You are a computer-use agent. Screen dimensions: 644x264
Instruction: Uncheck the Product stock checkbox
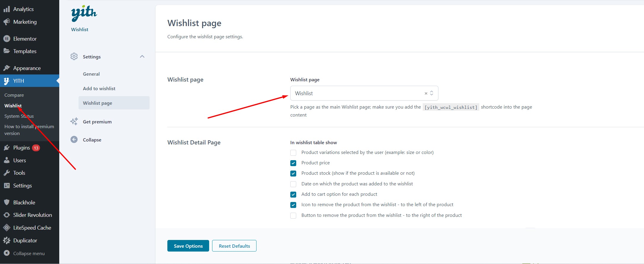[x=293, y=174]
